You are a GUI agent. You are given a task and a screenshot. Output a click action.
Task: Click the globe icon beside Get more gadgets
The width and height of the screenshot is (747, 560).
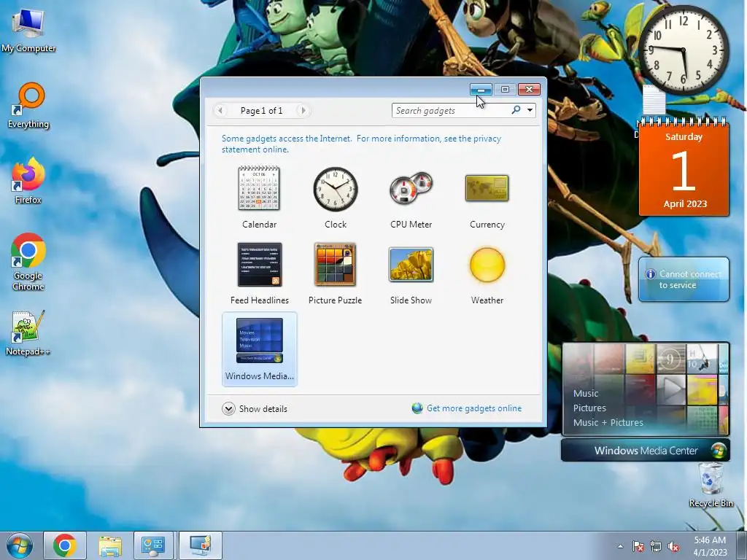417,408
